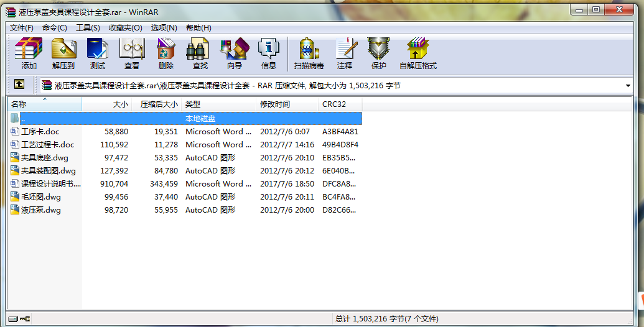Sort by CRC32 column header
The image size is (644, 327).
click(x=340, y=104)
